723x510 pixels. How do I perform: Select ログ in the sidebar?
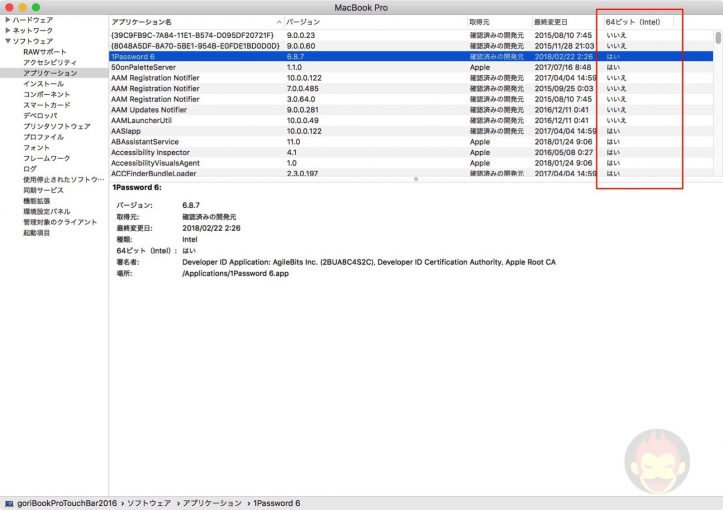click(x=30, y=168)
